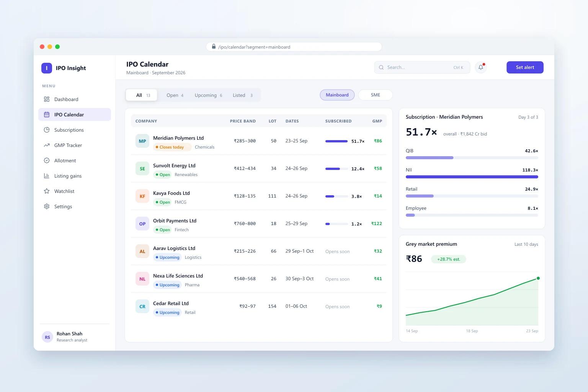Click the lock icon in address bar
The image size is (588, 392).
(214, 47)
